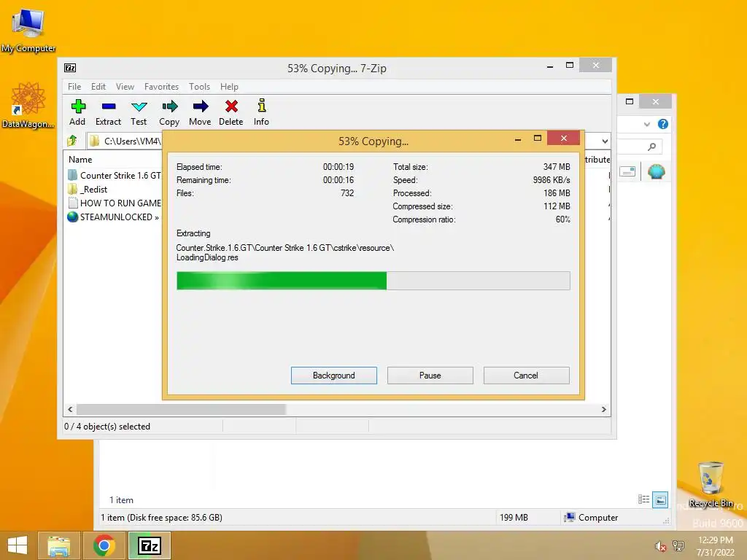747x560 pixels.
Task: Open the Windows Start button
Action: 18,545
